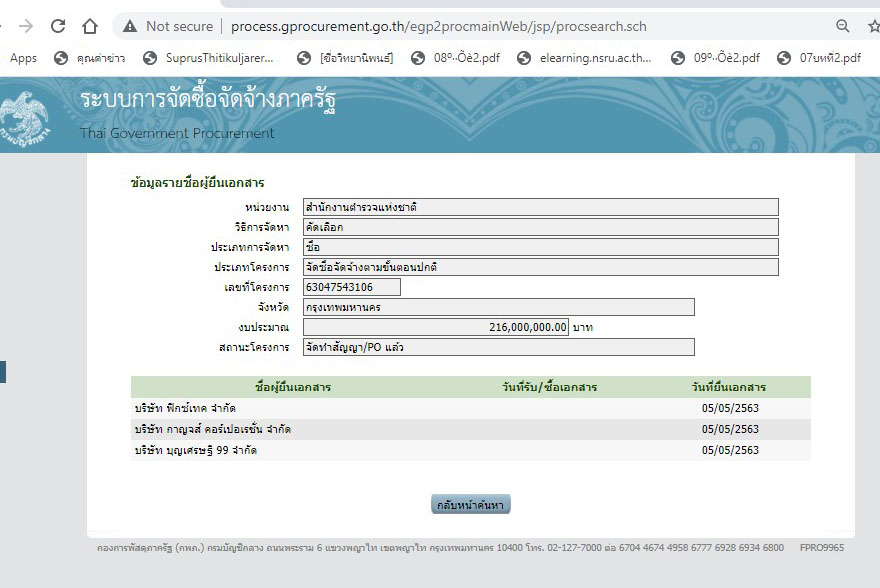This screenshot has width=880, height=588.
Task: Reload the page with refresh icon
Action: pyautogui.click(x=58, y=26)
